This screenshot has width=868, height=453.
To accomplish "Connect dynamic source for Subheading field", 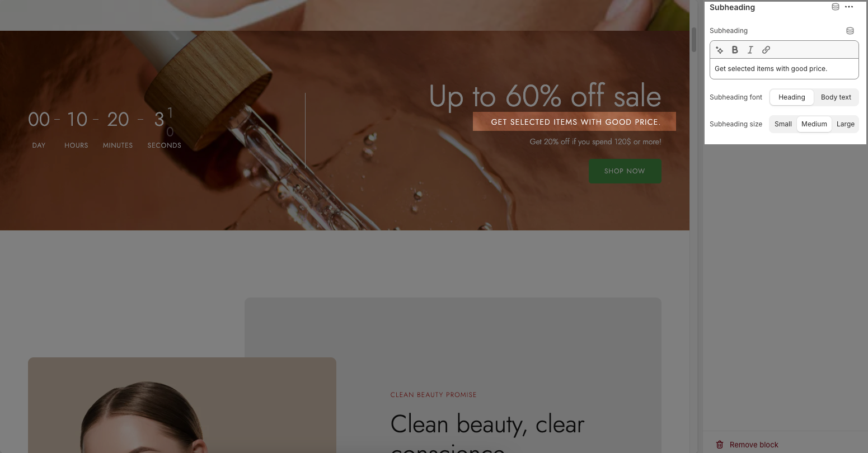I will pos(850,31).
